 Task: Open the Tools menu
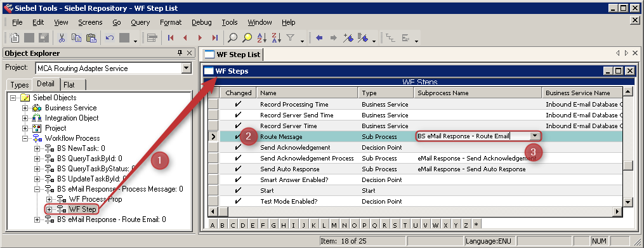[230, 23]
